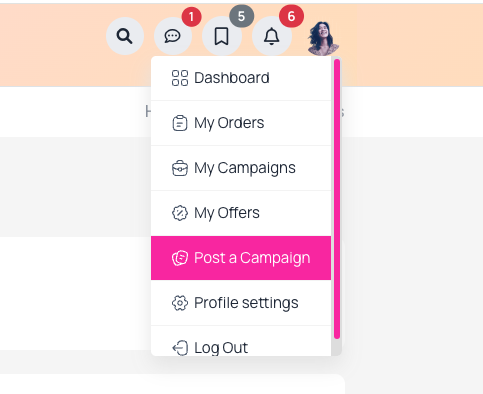Click the pink dropdown scrollbar
Viewport: 483px width, 394px height.
point(337,199)
